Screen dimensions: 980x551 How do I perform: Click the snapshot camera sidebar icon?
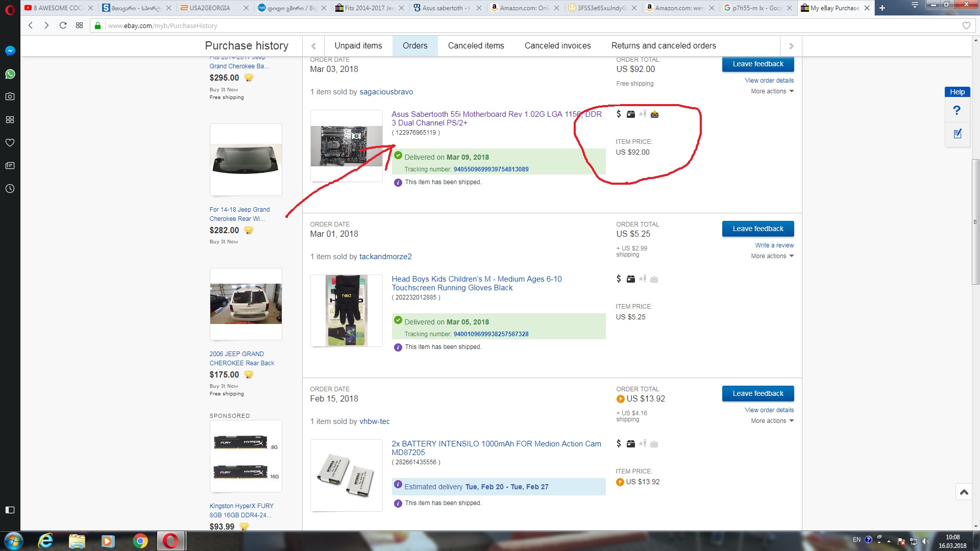[10, 96]
